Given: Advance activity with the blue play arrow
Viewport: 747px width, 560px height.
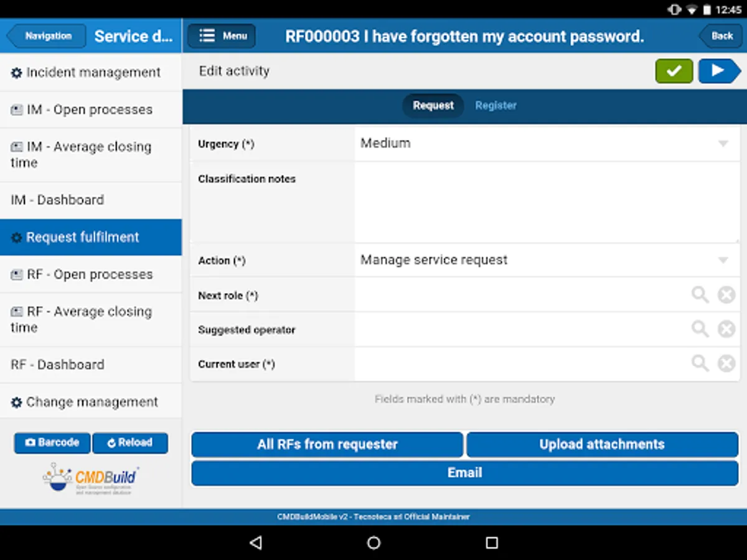Looking at the screenshot, I should [719, 71].
